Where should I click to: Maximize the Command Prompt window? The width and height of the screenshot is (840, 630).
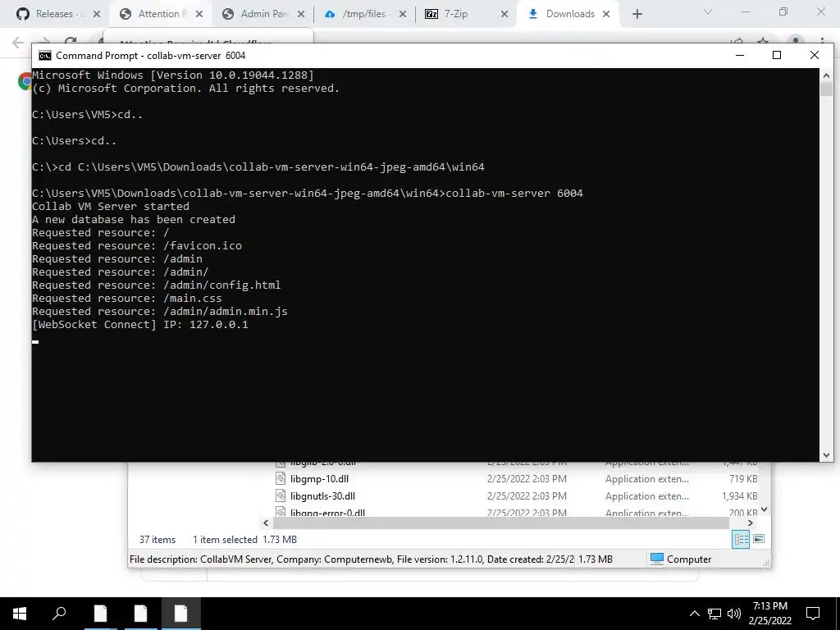pyautogui.click(x=777, y=55)
